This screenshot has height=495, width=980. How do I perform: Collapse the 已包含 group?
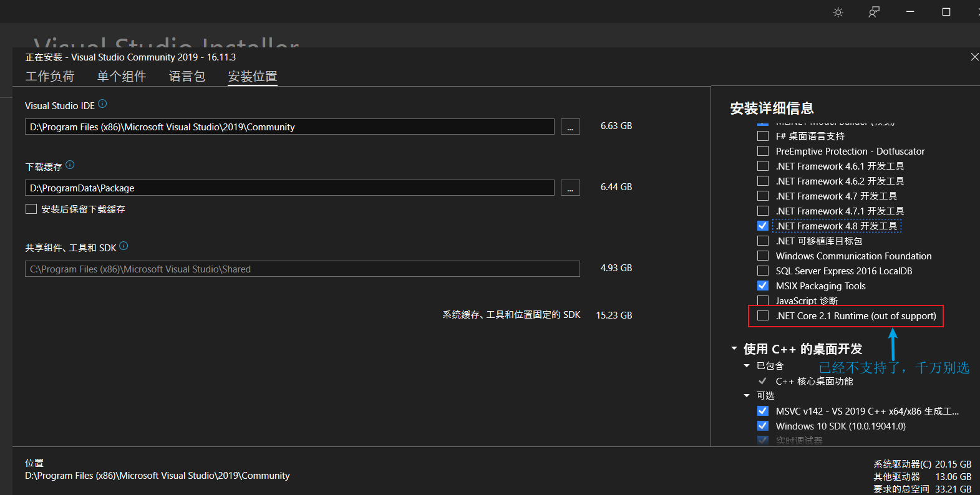coord(747,366)
